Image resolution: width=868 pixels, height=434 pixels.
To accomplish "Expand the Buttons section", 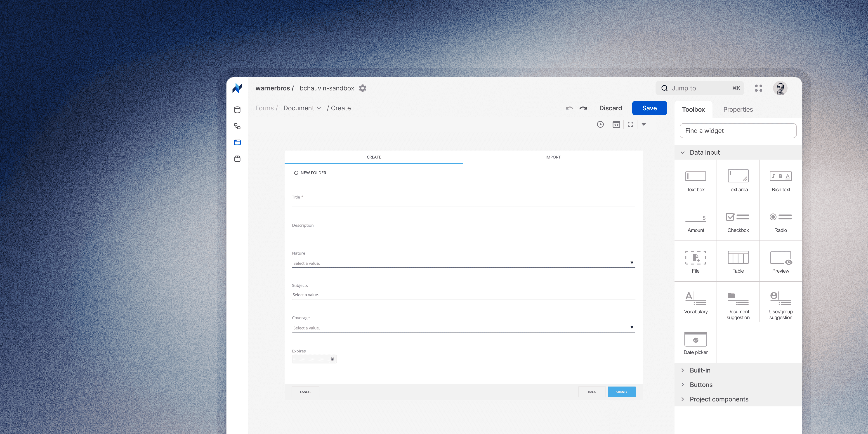I will pos(701,385).
